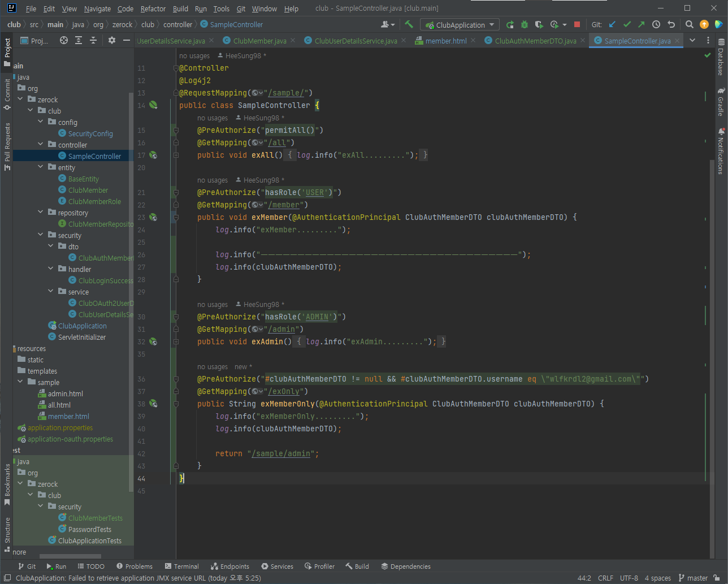
Task: Unfold the exAdmin method at line 32
Action: [x=176, y=341]
